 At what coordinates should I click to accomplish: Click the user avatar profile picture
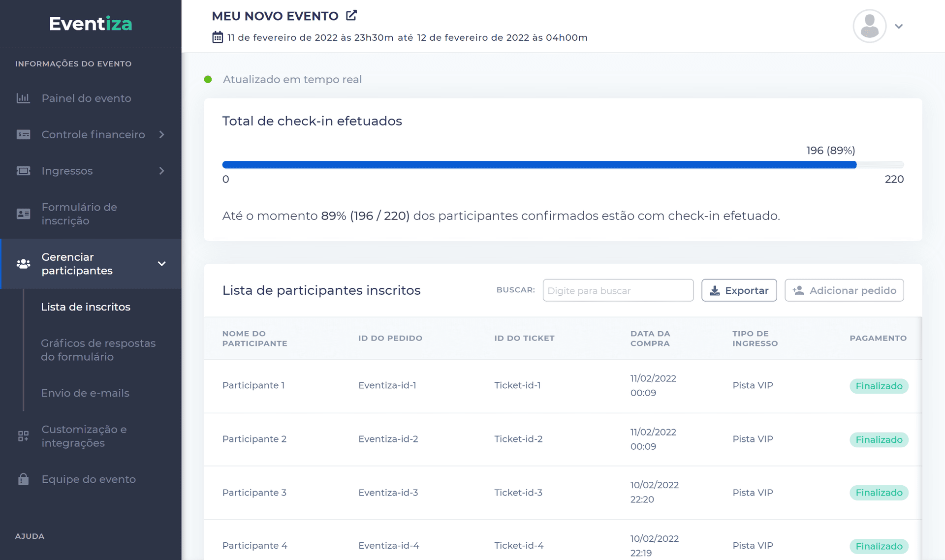click(x=869, y=26)
